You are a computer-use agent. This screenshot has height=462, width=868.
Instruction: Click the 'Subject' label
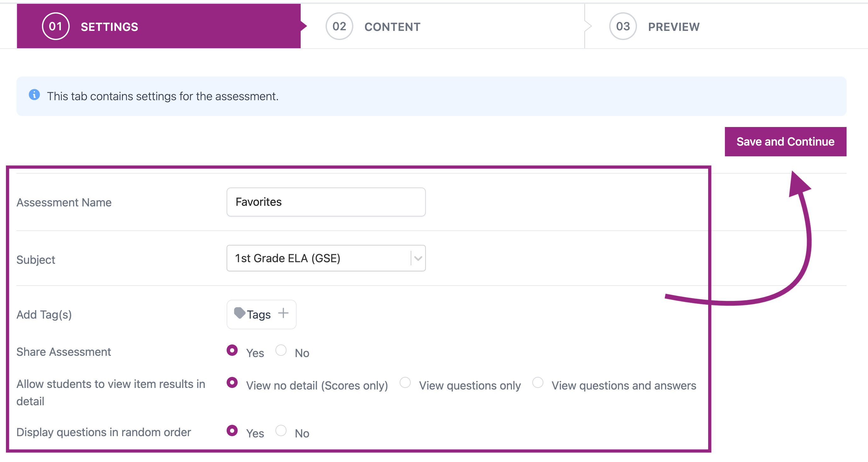(x=36, y=260)
